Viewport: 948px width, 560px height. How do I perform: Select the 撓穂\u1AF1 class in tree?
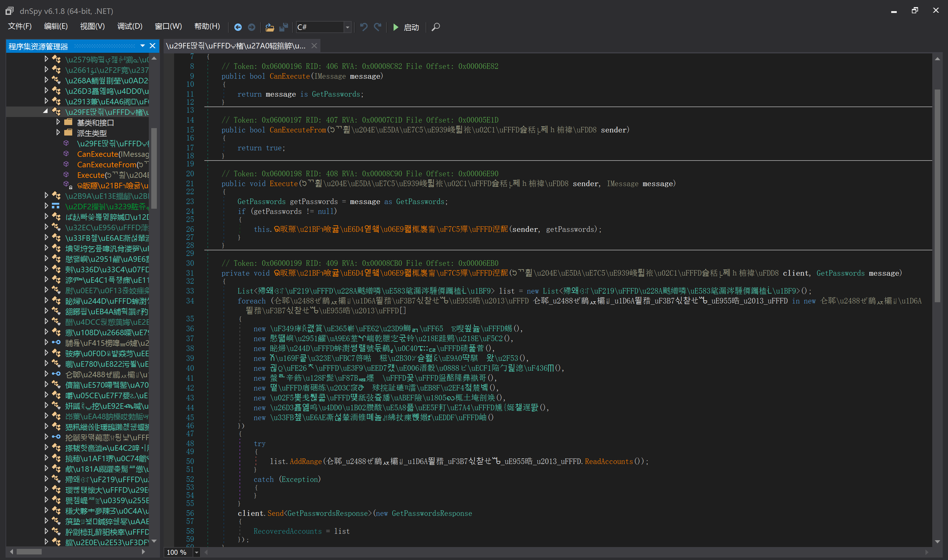tap(107, 458)
